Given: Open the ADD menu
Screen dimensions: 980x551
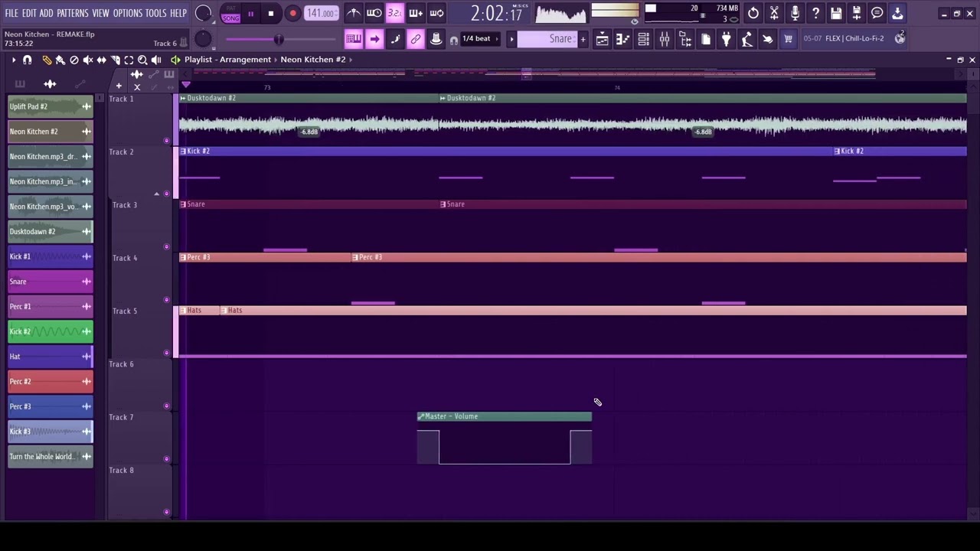Looking at the screenshot, I should coord(47,13).
